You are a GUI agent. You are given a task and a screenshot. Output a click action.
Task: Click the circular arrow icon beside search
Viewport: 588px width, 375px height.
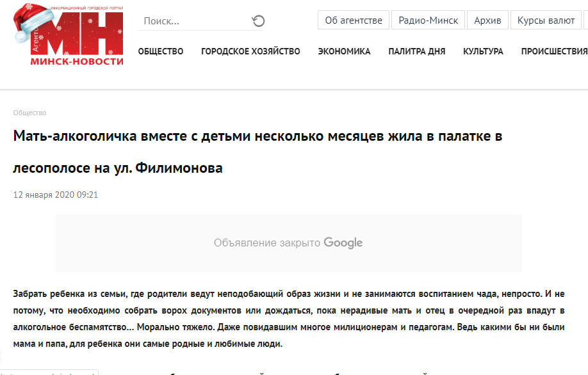(x=257, y=21)
